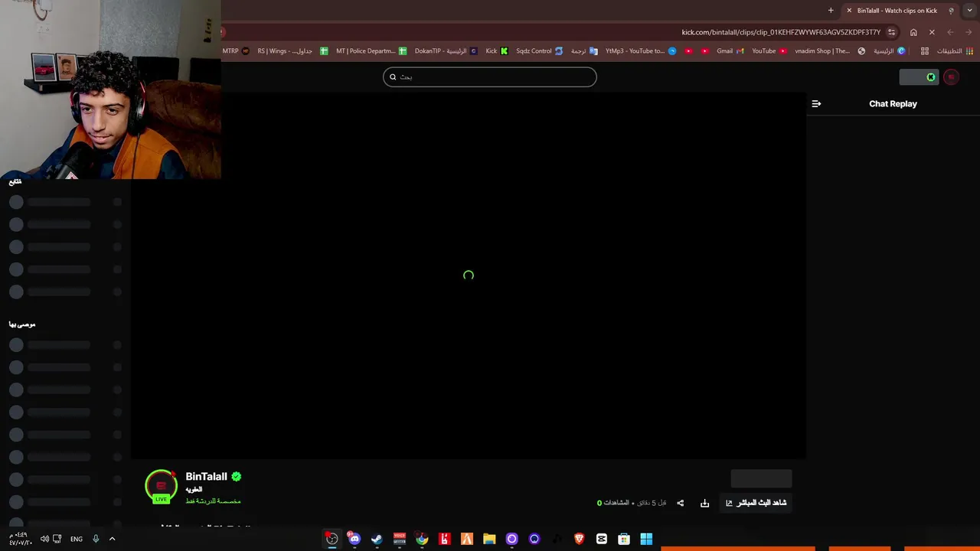Viewport: 980px width, 551px height.
Task: Open Google Chrome from the taskbar
Action: (422, 539)
